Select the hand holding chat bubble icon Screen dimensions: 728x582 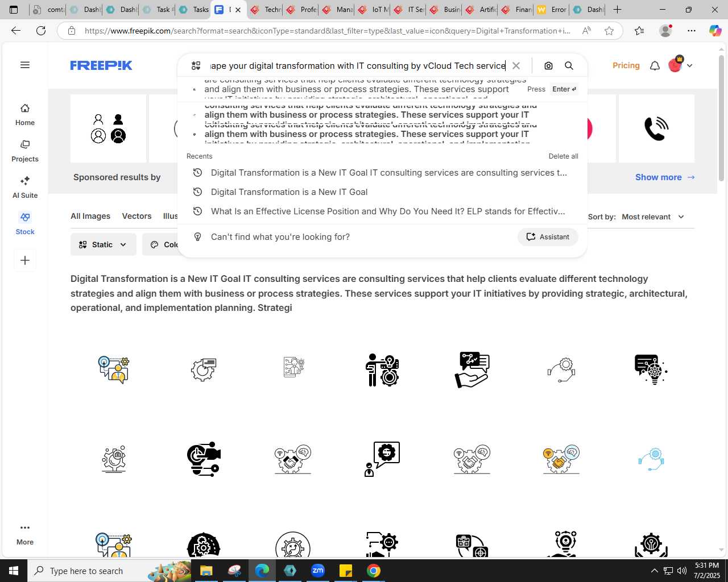coord(472,369)
